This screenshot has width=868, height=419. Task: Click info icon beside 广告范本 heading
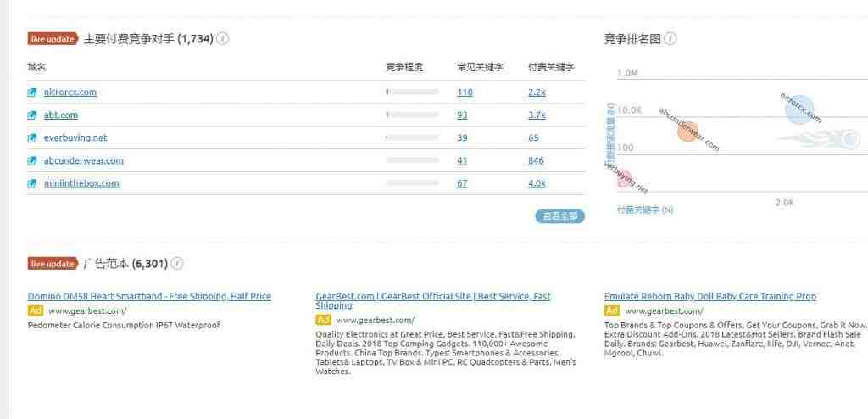click(176, 263)
